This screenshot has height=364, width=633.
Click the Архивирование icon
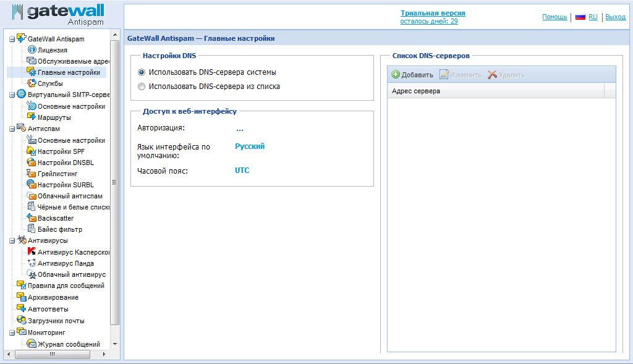(22, 297)
